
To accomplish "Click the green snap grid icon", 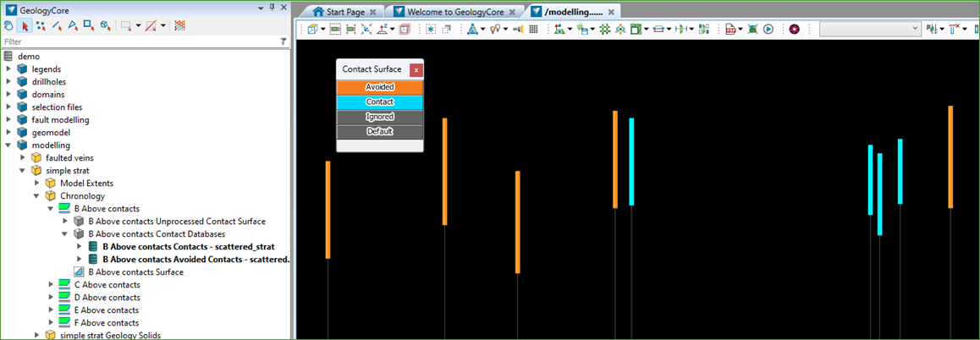I will point(605,29).
